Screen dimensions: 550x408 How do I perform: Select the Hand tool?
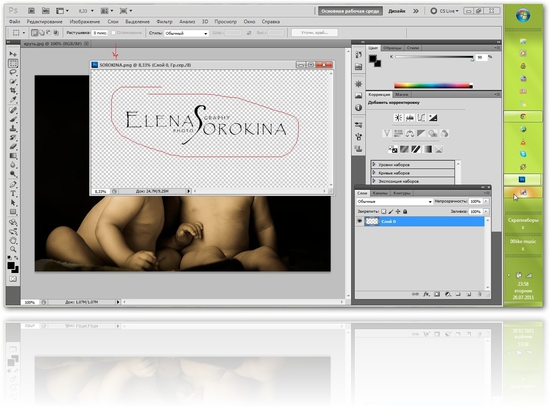[x=13, y=240]
